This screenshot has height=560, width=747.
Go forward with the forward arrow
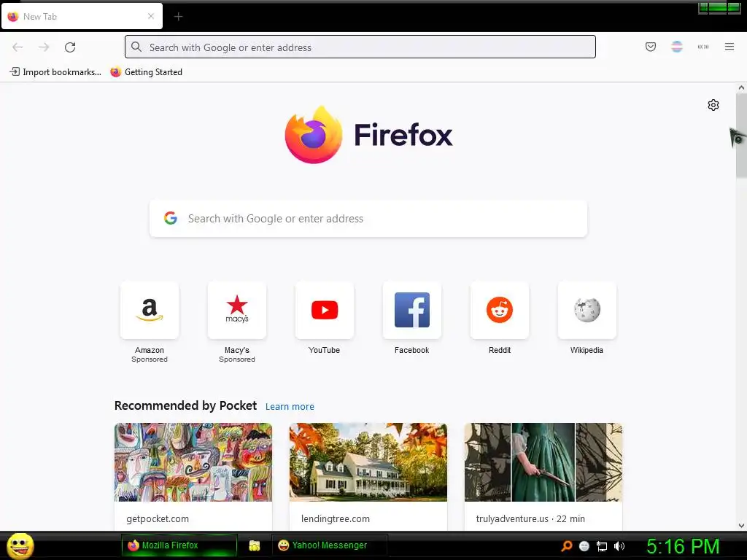pos(44,47)
